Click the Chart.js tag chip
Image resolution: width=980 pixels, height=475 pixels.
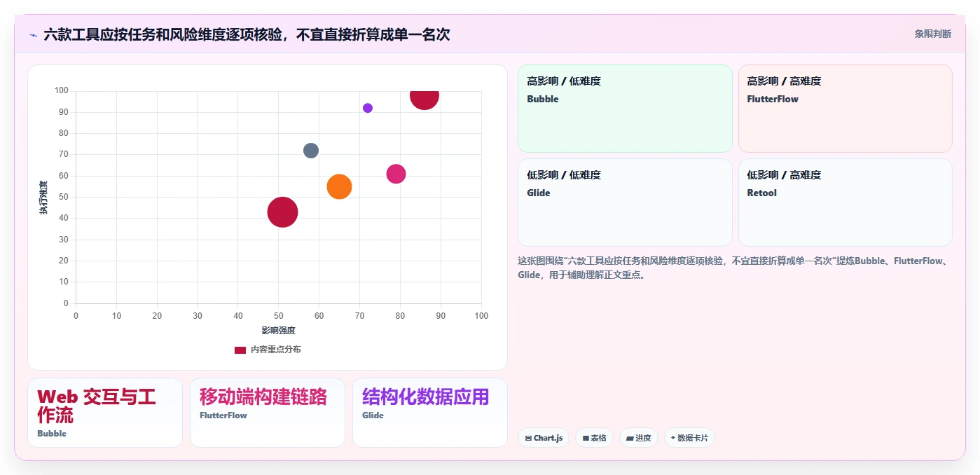[x=544, y=438]
